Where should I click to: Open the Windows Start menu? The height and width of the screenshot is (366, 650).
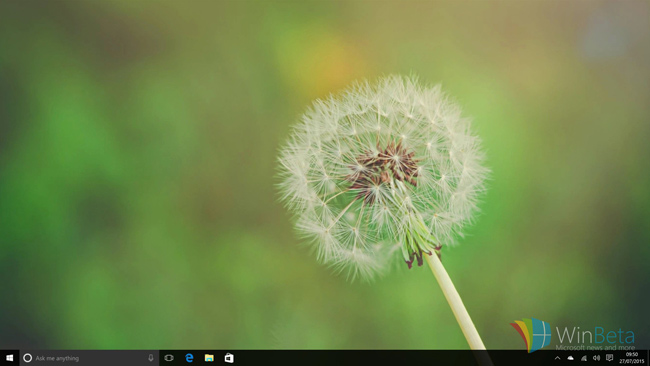click(x=10, y=358)
